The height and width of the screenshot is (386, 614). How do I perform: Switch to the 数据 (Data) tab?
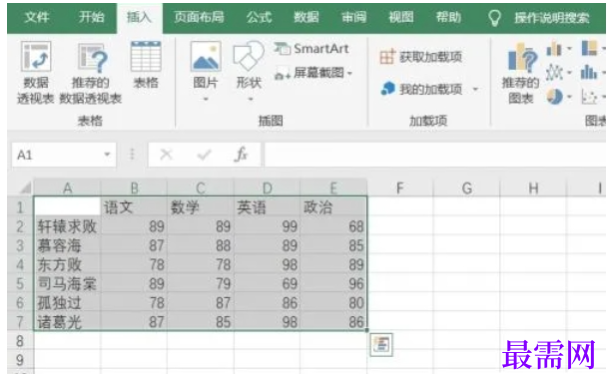(x=306, y=17)
